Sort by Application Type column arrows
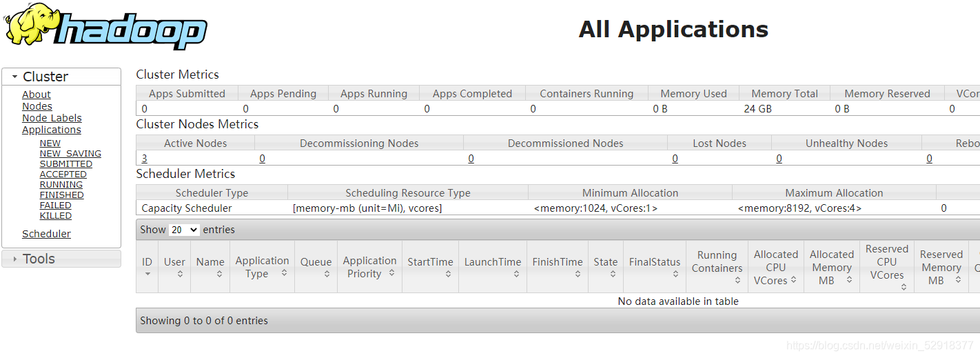Screen dimensions: 980x358 284,273
